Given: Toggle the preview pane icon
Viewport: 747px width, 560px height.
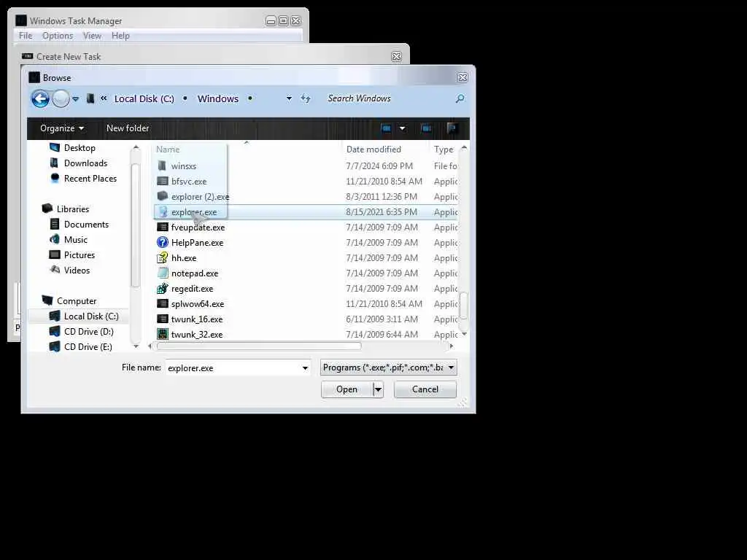Looking at the screenshot, I should [426, 128].
